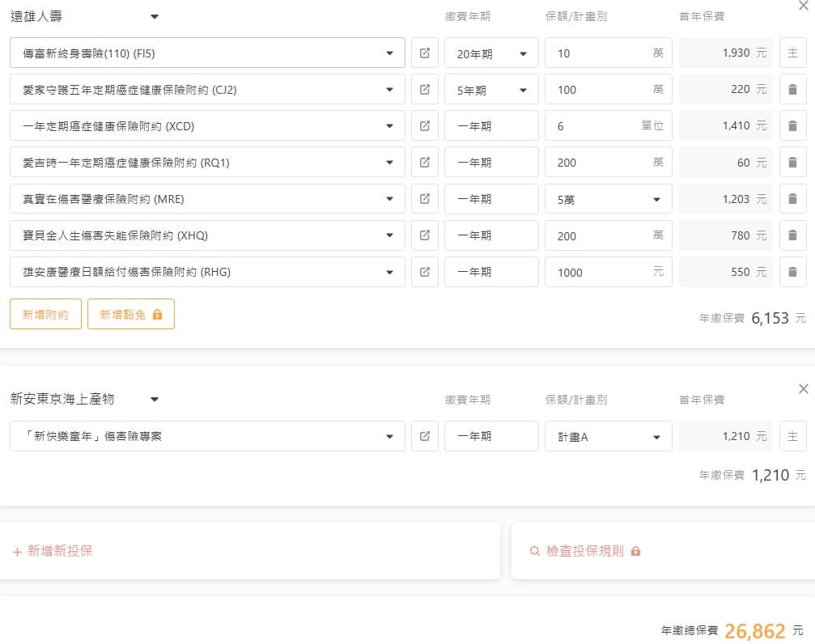The width and height of the screenshot is (815, 644).
Task: Open external link for 新快樂童年 傷害險專案
Action: 425,436
